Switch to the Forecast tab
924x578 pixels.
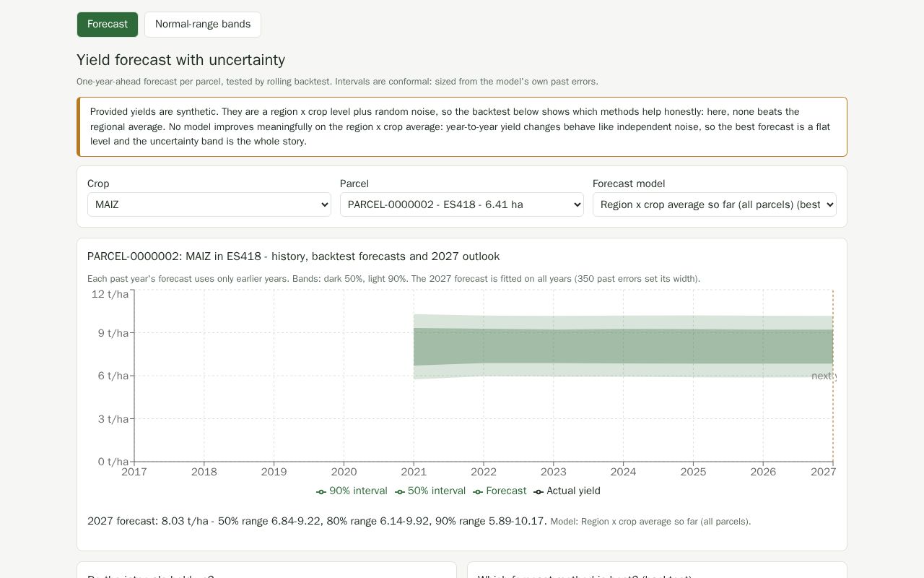pos(108,25)
